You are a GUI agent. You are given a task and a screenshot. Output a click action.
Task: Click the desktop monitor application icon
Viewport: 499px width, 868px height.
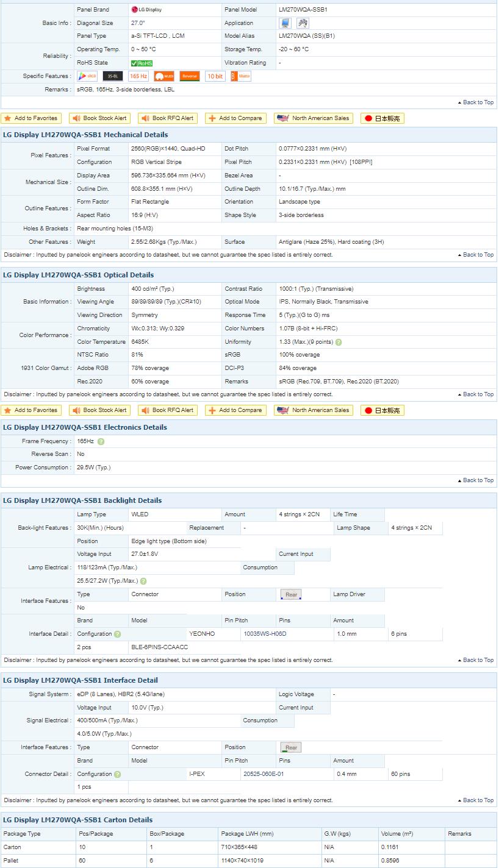(285, 23)
